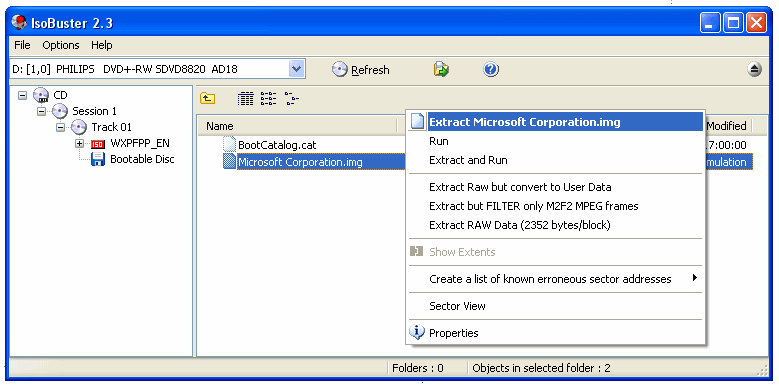
Task: Close the IsoBuster window
Action: [x=756, y=23]
